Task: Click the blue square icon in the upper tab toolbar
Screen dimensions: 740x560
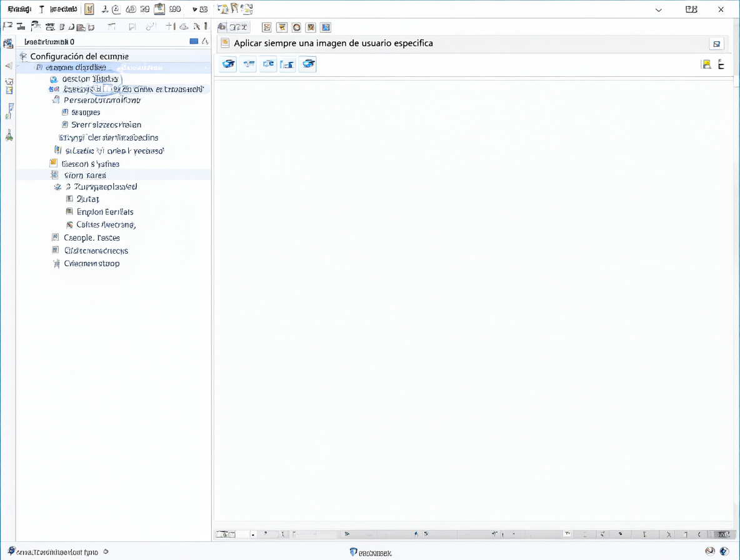Action: (x=326, y=27)
